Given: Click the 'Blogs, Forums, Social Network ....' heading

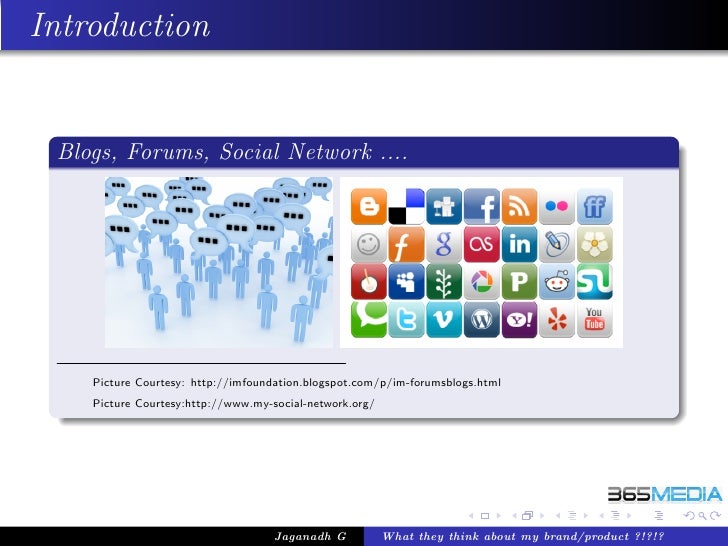Looking at the screenshot, I should tap(233, 152).
